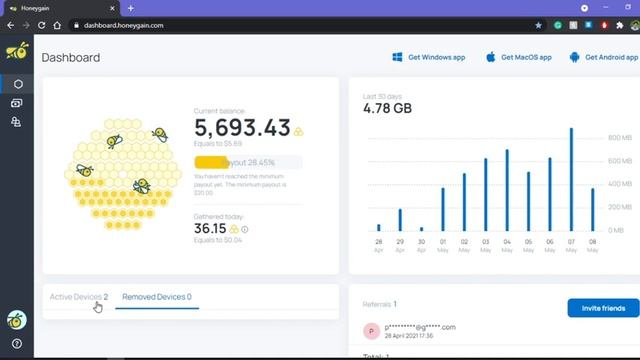This screenshot has width=640, height=360.
Task: Click the info icon beside Gathered today
Action: pyautogui.click(x=244, y=230)
